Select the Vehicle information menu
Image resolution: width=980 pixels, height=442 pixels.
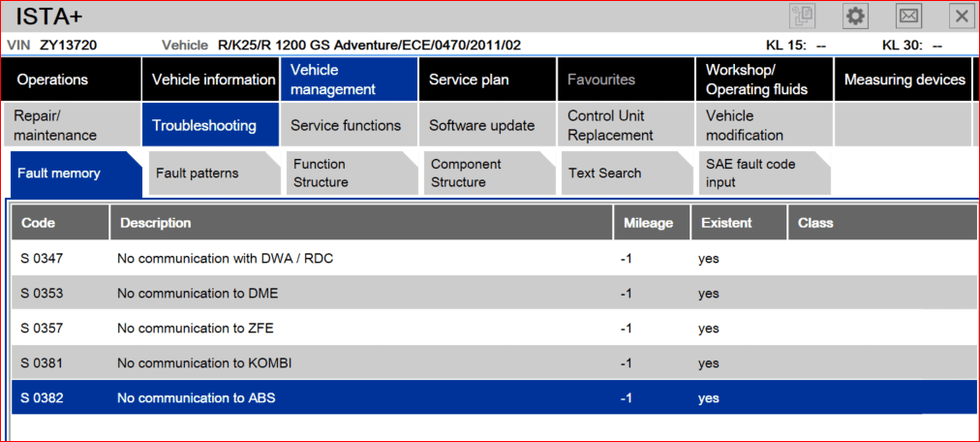coord(213,79)
